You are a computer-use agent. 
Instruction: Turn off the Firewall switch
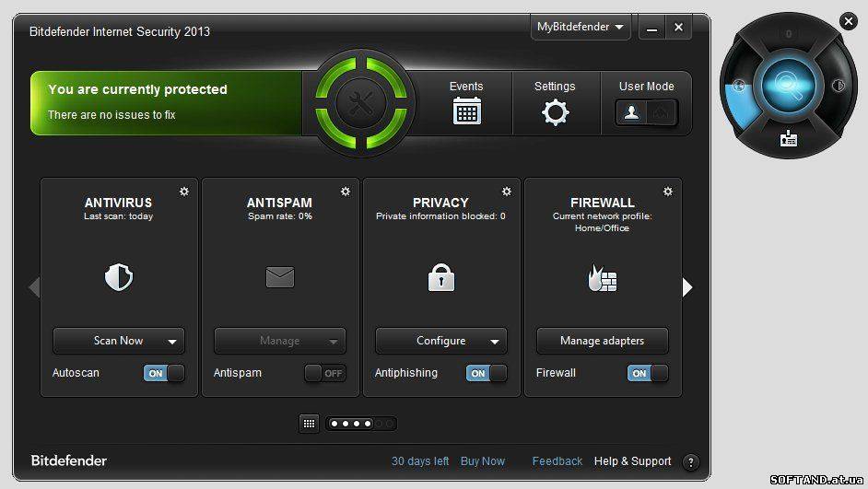(x=648, y=373)
